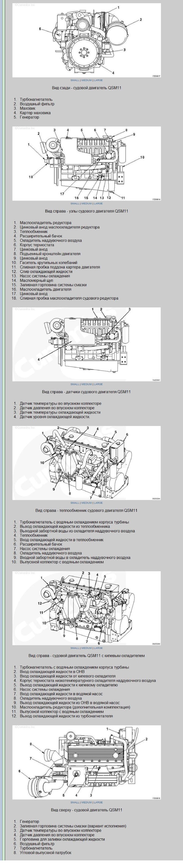Click item 'Выход охлаждающей жидкости из турбонагнетателя'
The width and height of the screenshot is (183, 868).
[x=66, y=716]
